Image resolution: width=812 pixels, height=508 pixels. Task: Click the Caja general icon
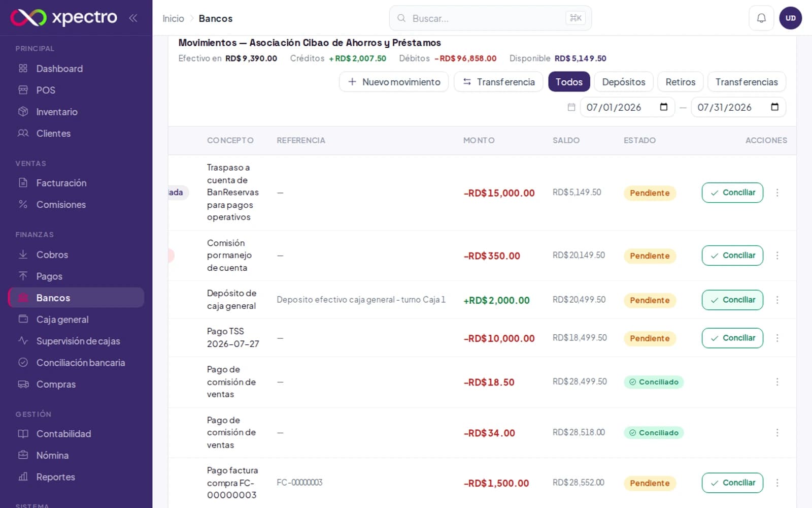pos(23,319)
